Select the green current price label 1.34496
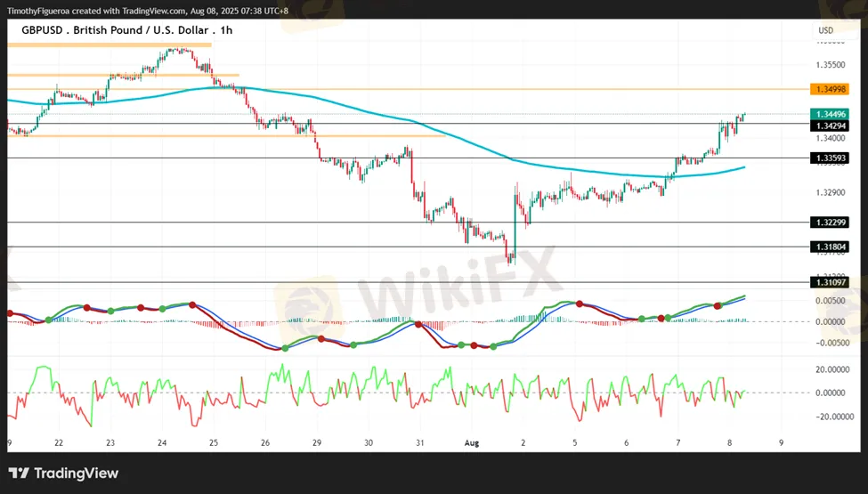 tap(829, 115)
